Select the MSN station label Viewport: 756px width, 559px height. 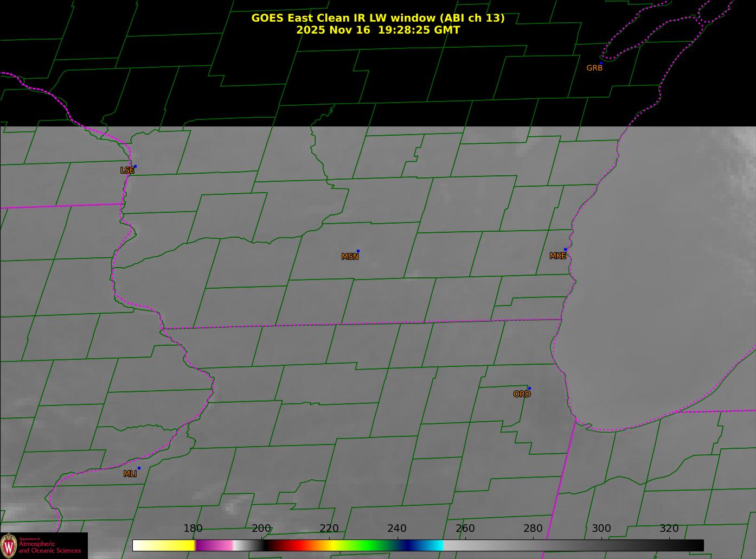(350, 257)
